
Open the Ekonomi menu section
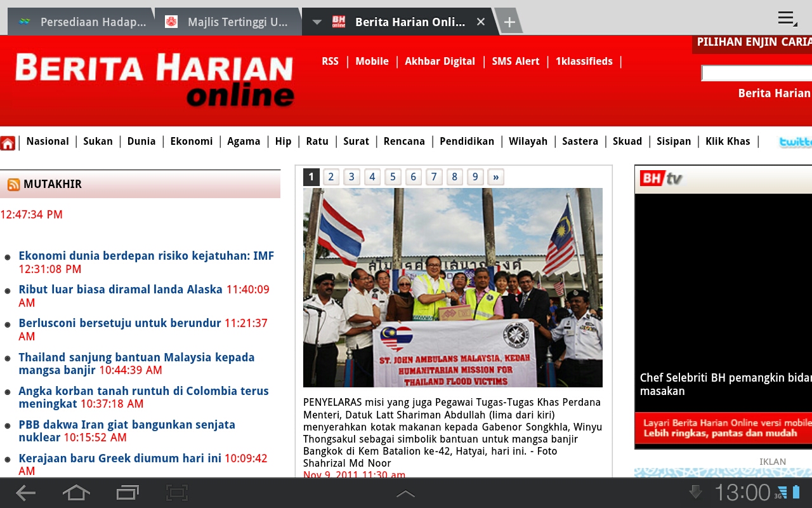(x=192, y=141)
